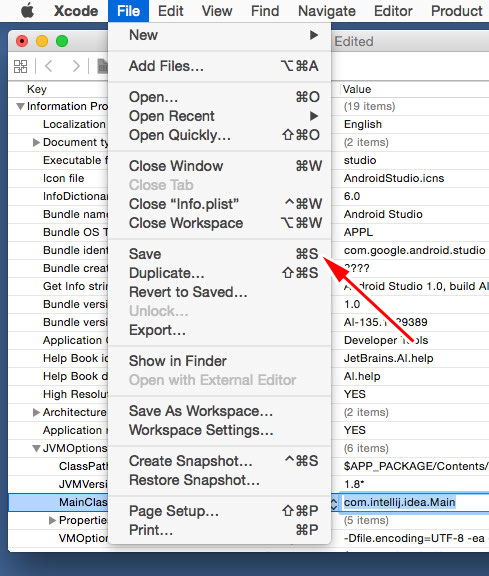Select the APPL value cell
489x576 pixels.
pos(358,232)
